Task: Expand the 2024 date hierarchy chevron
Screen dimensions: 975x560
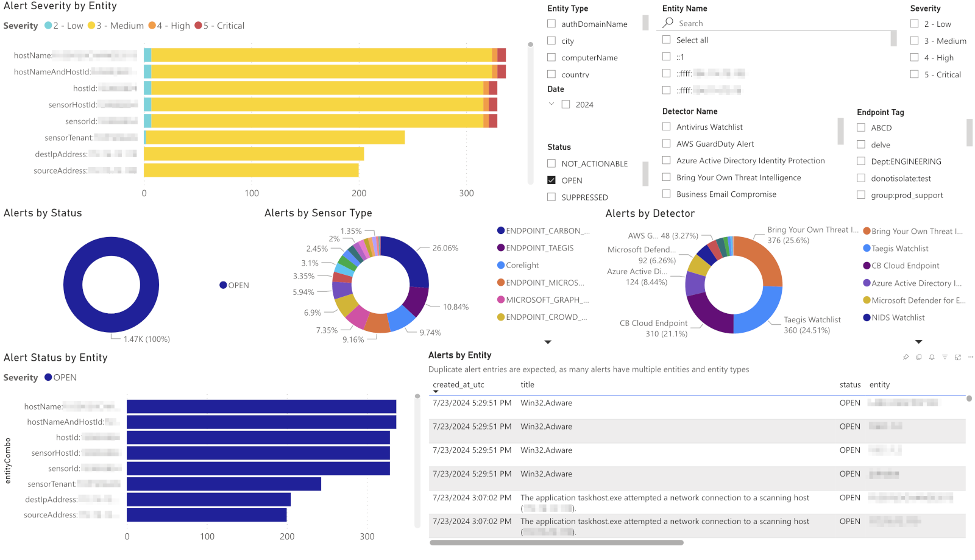Action: coord(551,104)
